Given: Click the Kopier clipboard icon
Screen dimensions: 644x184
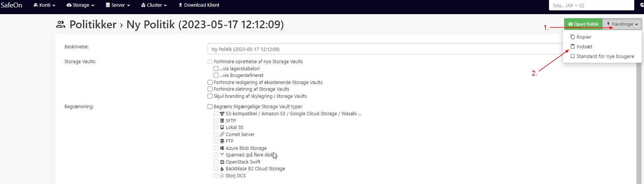Looking at the screenshot, I should pos(573,37).
